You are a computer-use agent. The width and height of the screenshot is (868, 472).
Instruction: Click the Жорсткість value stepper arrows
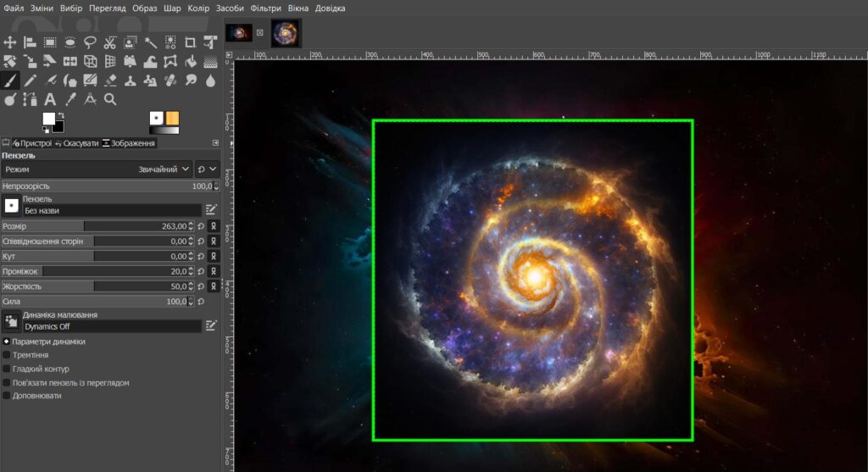pyautogui.click(x=191, y=286)
